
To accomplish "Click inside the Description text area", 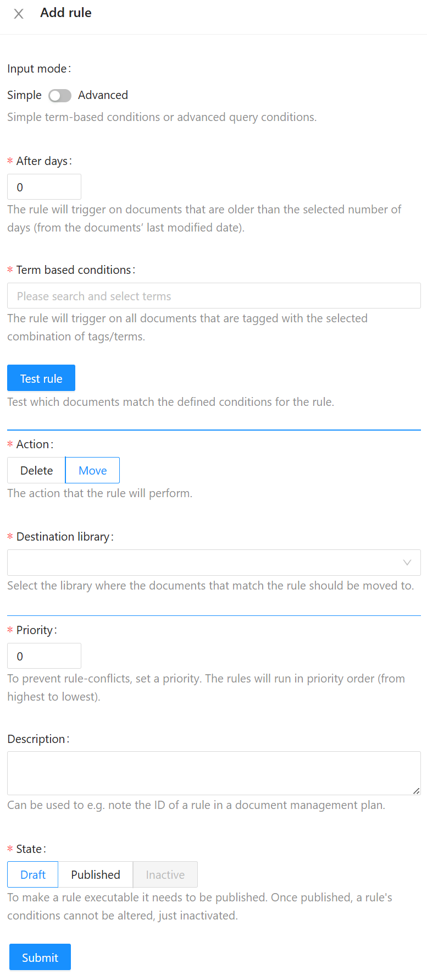I will pos(214,773).
